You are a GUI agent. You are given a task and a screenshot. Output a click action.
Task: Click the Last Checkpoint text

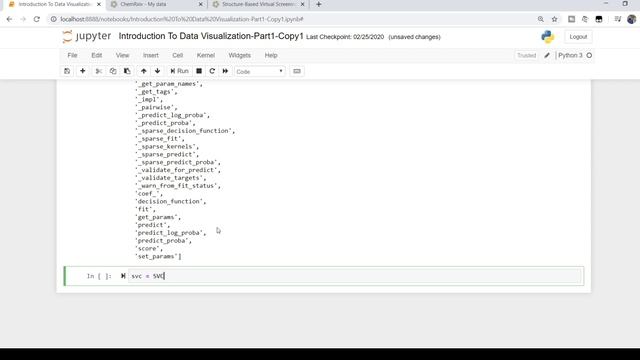[x=345, y=37]
